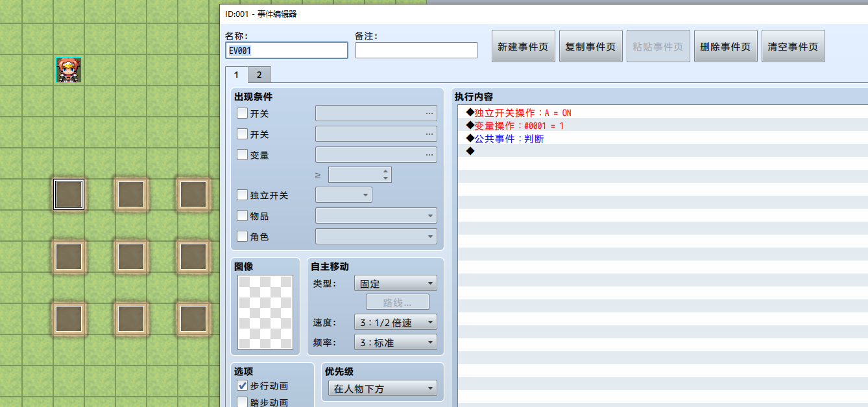Enable the 独立开关 condition checkbox
The width and height of the screenshot is (868, 407).
tap(242, 195)
